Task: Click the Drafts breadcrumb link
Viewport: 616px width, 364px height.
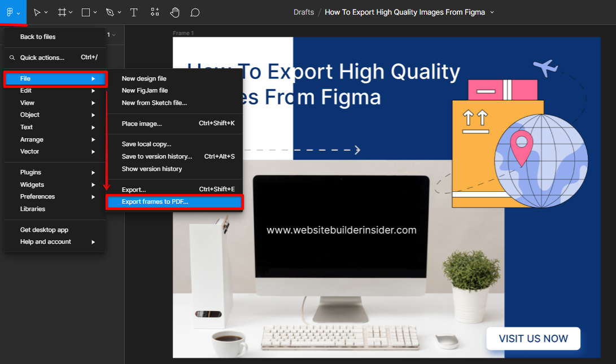Action: [x=304, y=12]
